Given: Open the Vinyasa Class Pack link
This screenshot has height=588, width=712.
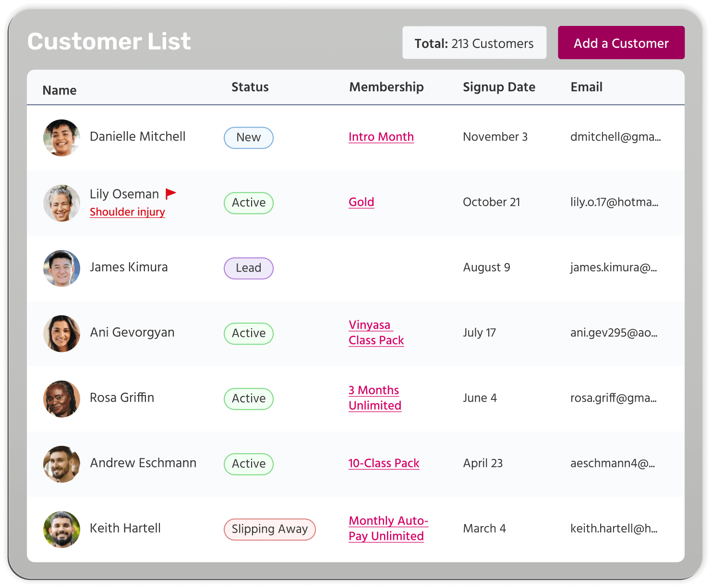Looking at the screenshot, I should click(x=376, y=333).
